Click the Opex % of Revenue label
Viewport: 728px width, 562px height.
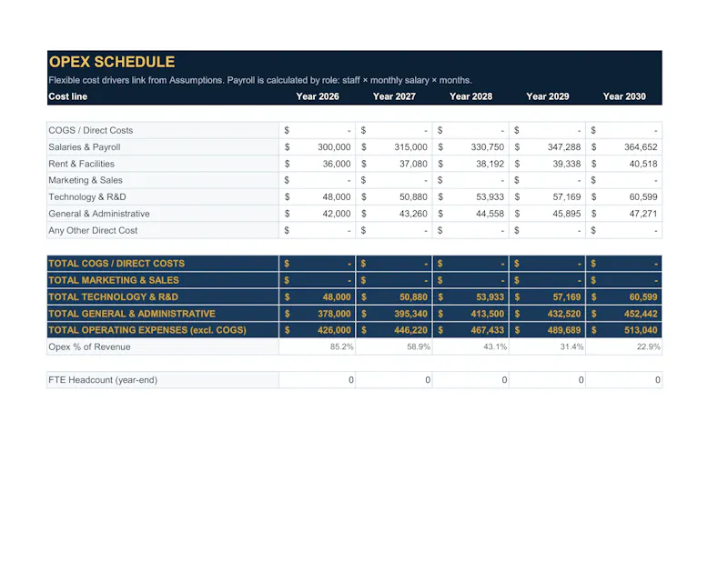[89, 346]
